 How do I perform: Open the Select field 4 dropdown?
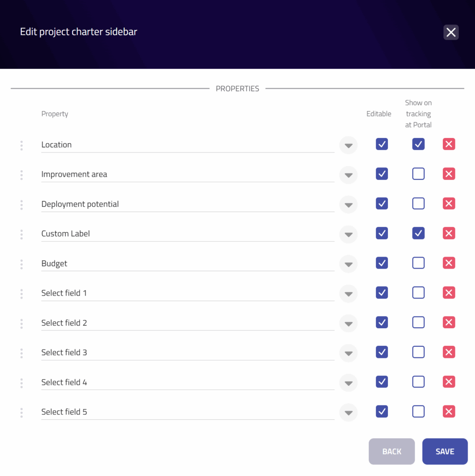pyautogui.click(x=348, y=383)
